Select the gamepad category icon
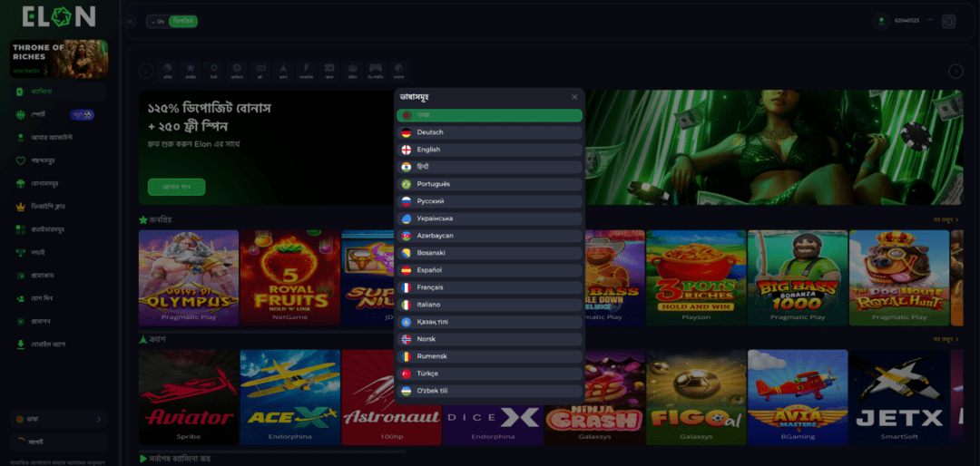Image resolution: width=980 pixels, height=466 pixels. coord(375,71)
